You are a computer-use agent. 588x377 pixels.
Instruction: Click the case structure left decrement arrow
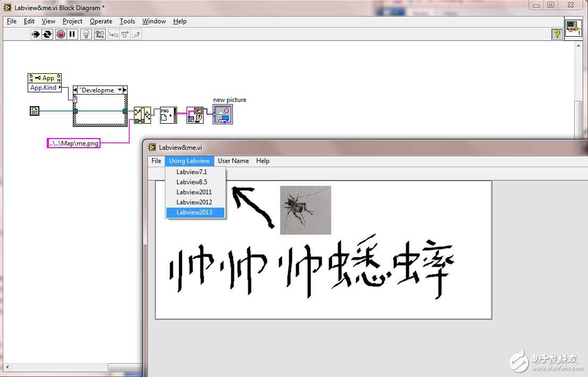click(x=75, y=90)
